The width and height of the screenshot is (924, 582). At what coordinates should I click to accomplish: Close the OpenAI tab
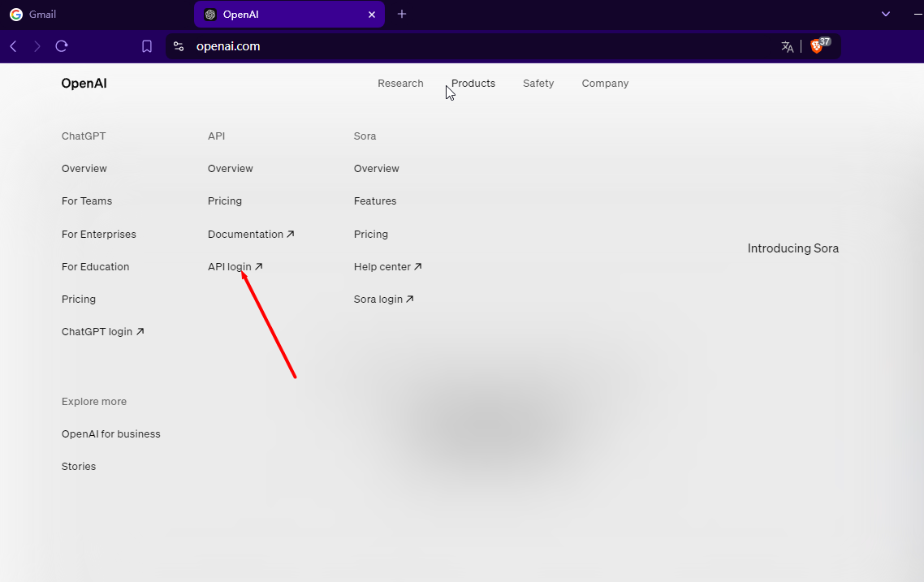372,15
